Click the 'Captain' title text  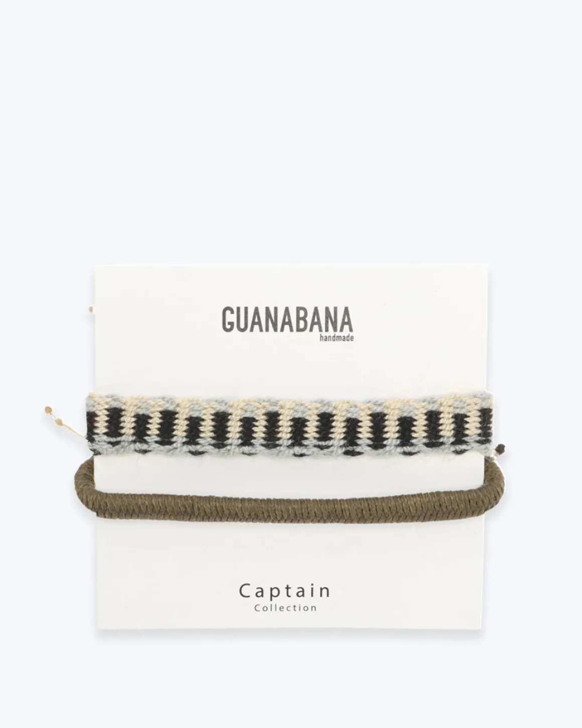point(285,591)
